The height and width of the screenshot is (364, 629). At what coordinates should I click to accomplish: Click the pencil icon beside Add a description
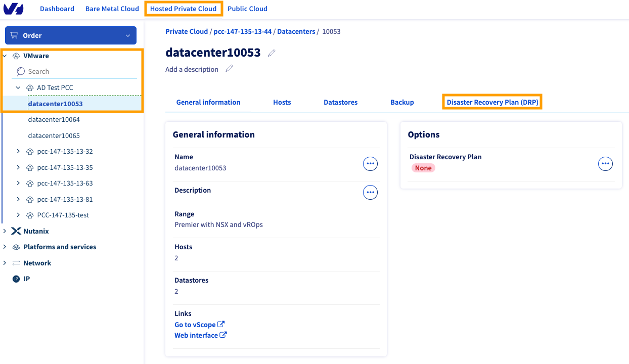point(229,69)
